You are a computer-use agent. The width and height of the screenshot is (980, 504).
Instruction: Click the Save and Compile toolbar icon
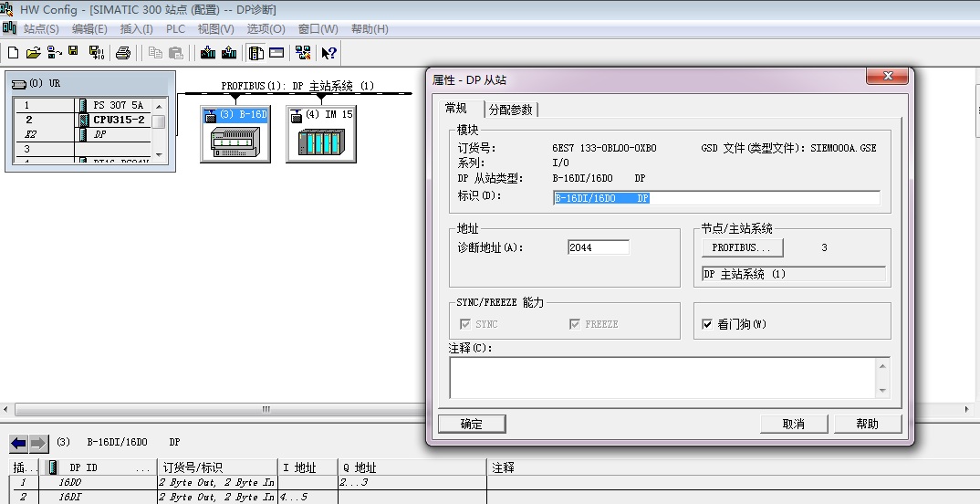pyautogui.click(x=96, y=53)
